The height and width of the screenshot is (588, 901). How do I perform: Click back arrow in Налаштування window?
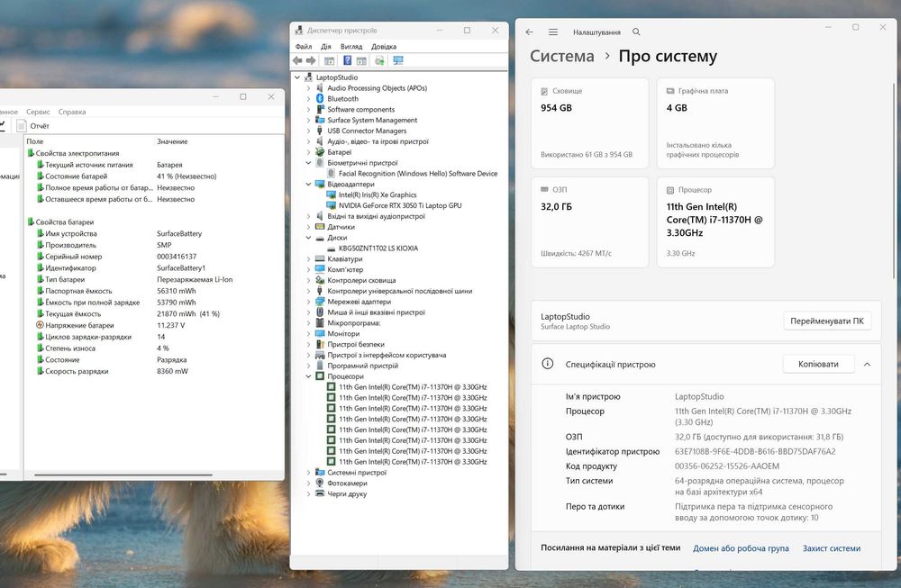tap(529, 32)
